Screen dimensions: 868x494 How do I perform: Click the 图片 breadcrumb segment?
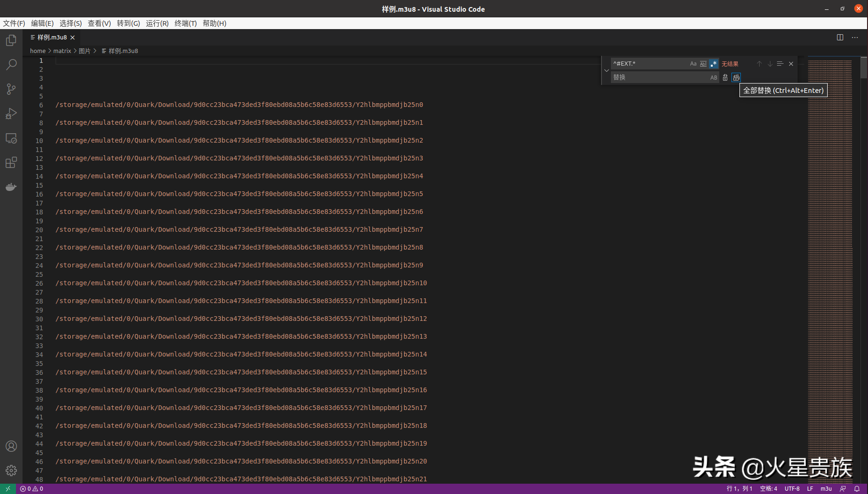[x=84, y=51]
